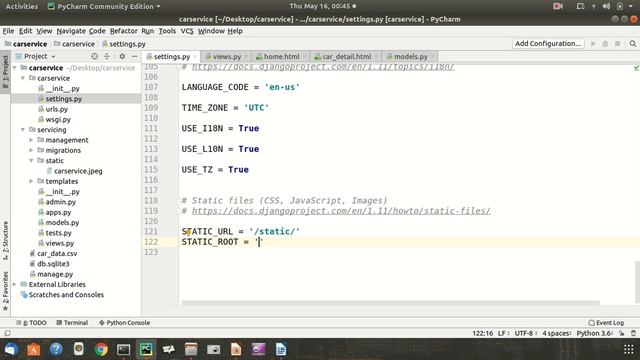The image size is (640, 360).
Task: Switch to the models.py editor tab
Action: (410, 57)
